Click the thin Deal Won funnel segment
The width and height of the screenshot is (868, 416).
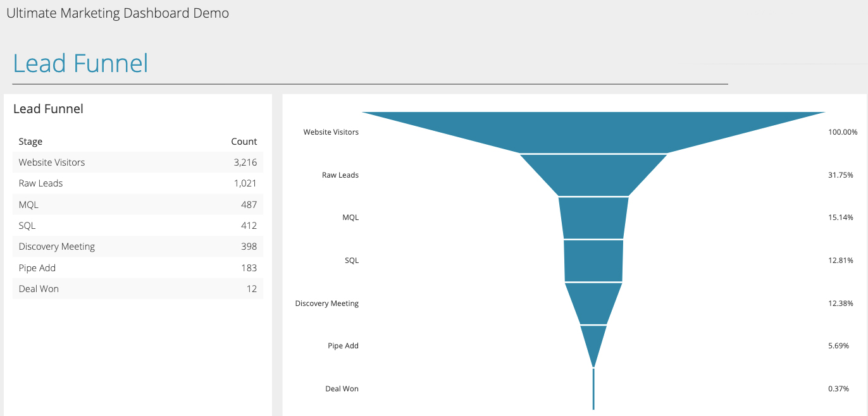(593, 389)
